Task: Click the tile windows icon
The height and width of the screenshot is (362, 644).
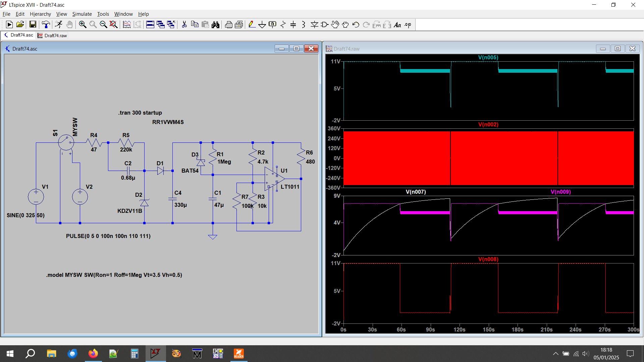Action: (150, 24)
